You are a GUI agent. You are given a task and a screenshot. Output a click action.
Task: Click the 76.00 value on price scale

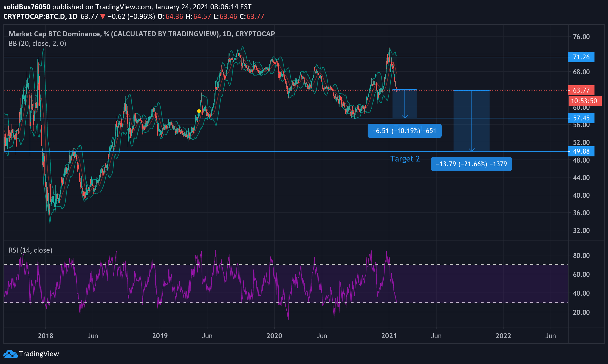581,37
